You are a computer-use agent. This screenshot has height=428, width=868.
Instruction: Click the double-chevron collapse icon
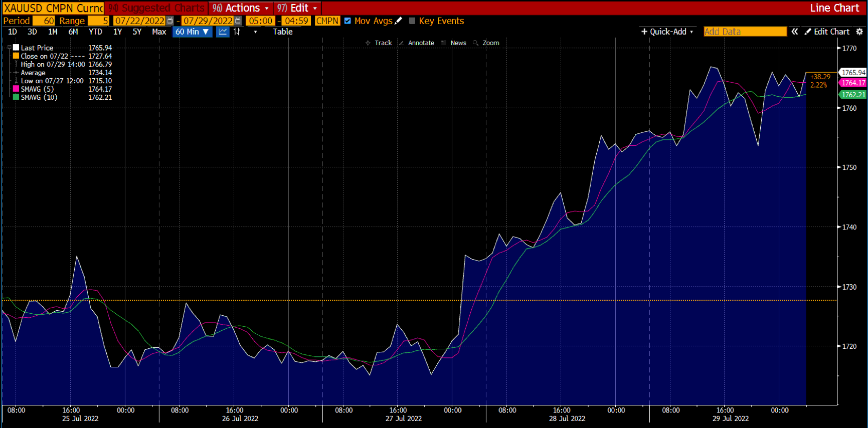point(795,32)
